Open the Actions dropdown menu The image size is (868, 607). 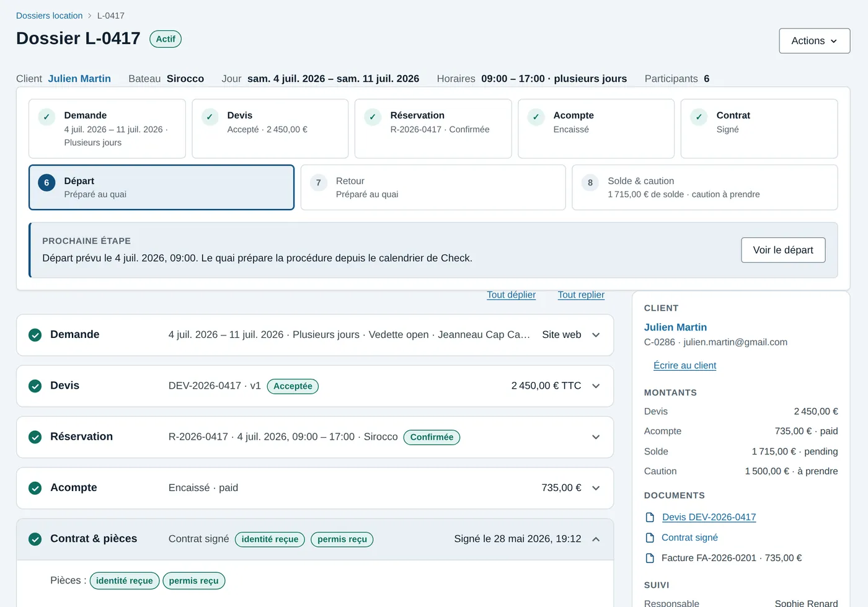[814, 41]
